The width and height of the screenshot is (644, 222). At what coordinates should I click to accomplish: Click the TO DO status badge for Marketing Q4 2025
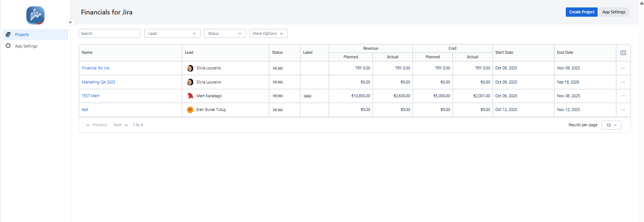point(278,82)
